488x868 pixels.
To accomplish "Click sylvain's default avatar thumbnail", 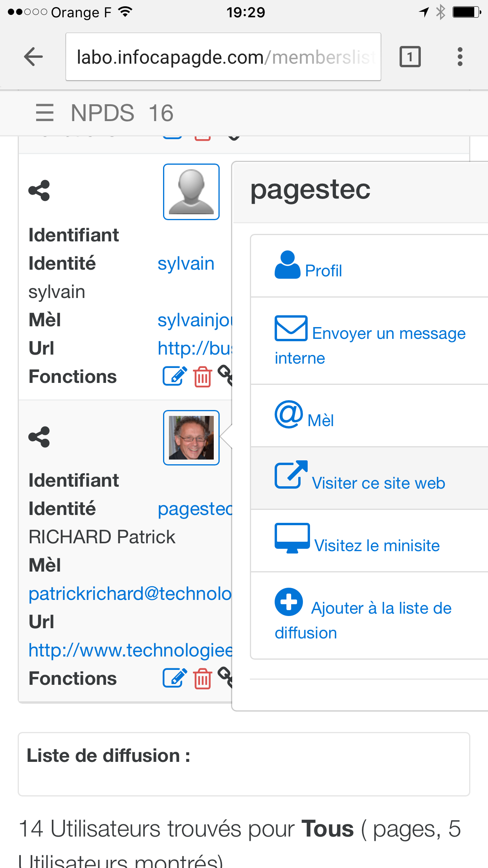I will coord(191,192).
